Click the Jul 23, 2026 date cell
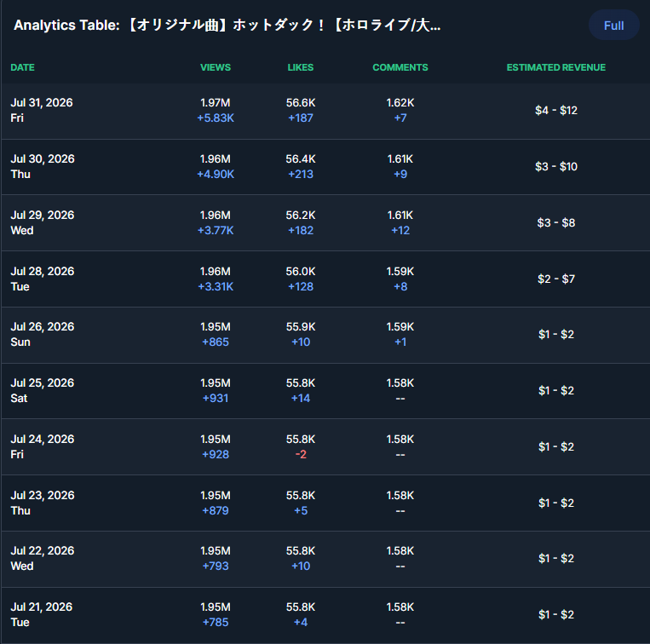 43,503
